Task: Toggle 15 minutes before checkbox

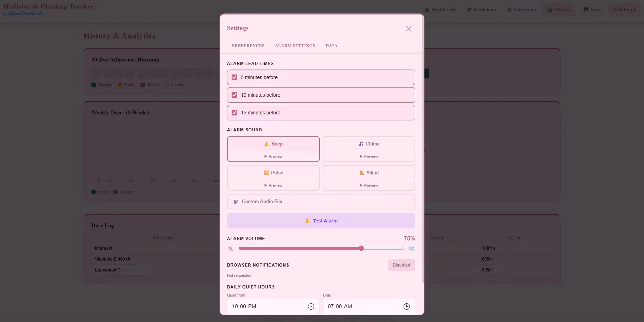Action: coord(234,113)
